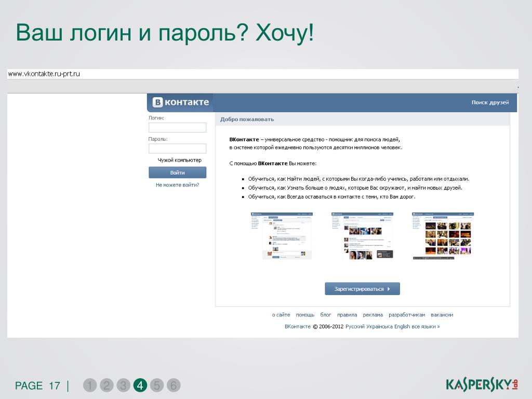
Task: Select active section 4 circle
Action: point(140,385)
